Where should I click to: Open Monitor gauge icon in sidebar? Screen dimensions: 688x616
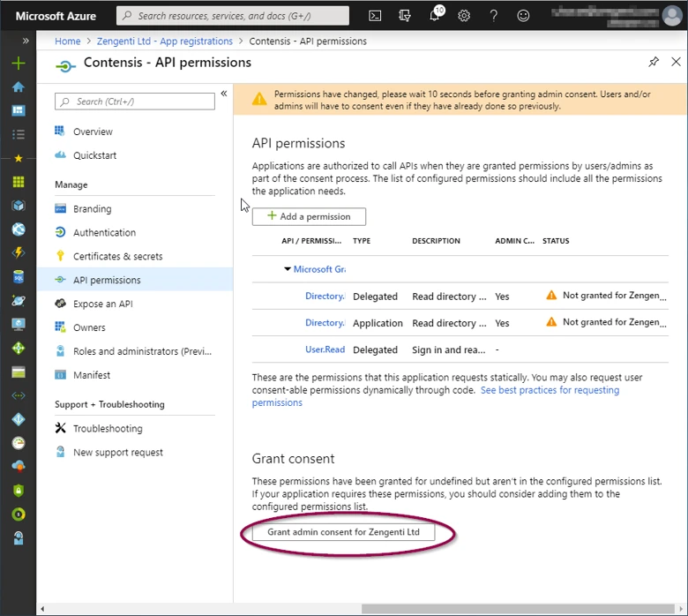(x=19, y=443)
